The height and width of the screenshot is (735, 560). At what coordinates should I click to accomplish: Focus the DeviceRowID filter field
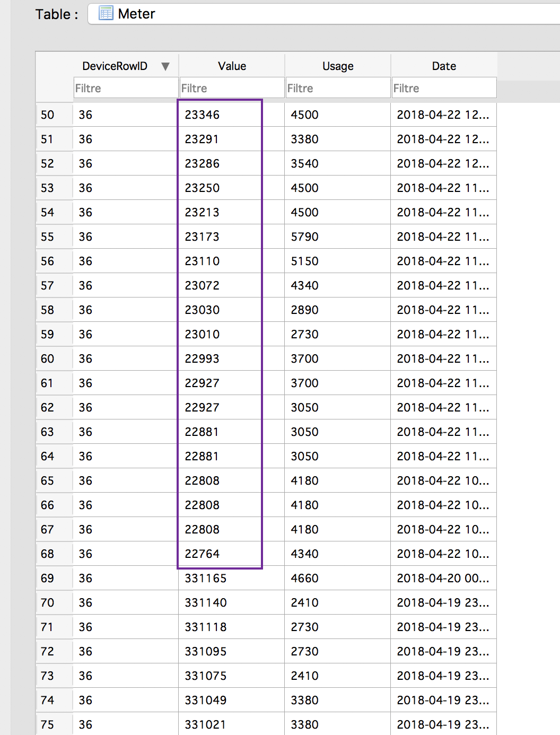126,88
